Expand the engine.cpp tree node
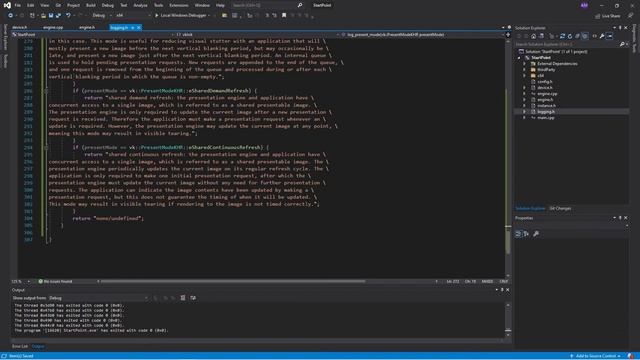The width and height of the screenshot is (640, 360). point(524,94)
